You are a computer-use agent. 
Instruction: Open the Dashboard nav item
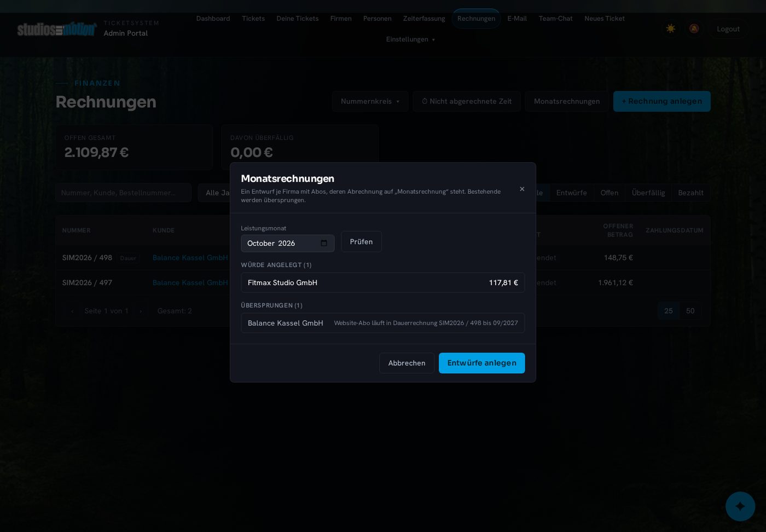213,19
